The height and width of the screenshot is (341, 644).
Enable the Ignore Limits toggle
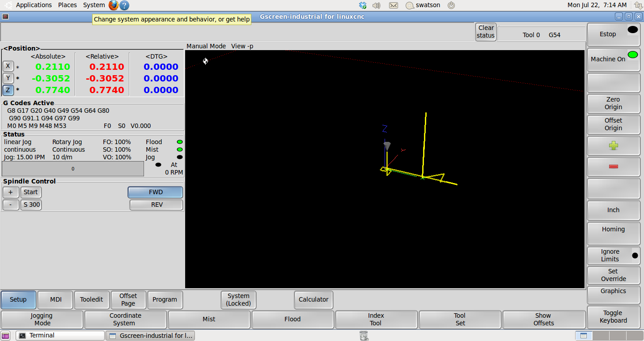tap(613, 255)
